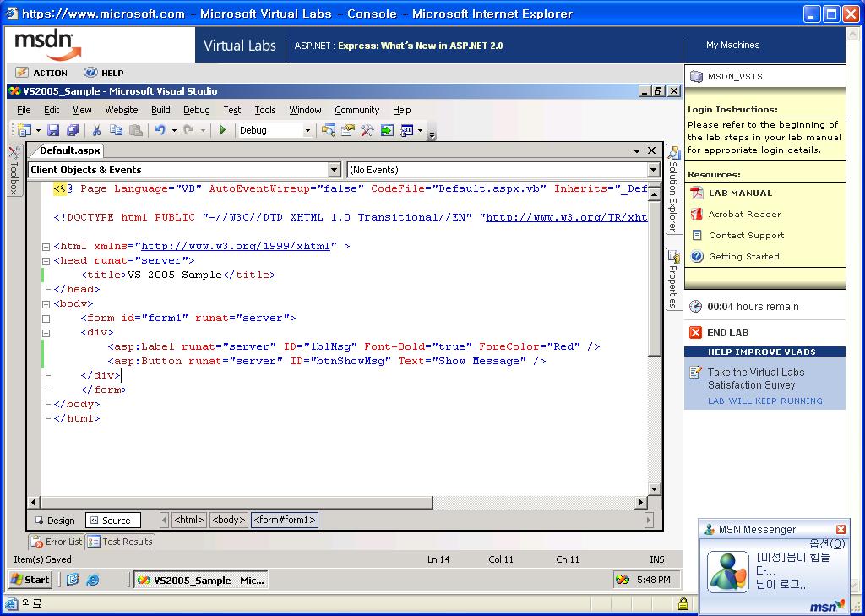Switch the editor to Source view
This screenshot has height=616, width=865.
(112, 521)
